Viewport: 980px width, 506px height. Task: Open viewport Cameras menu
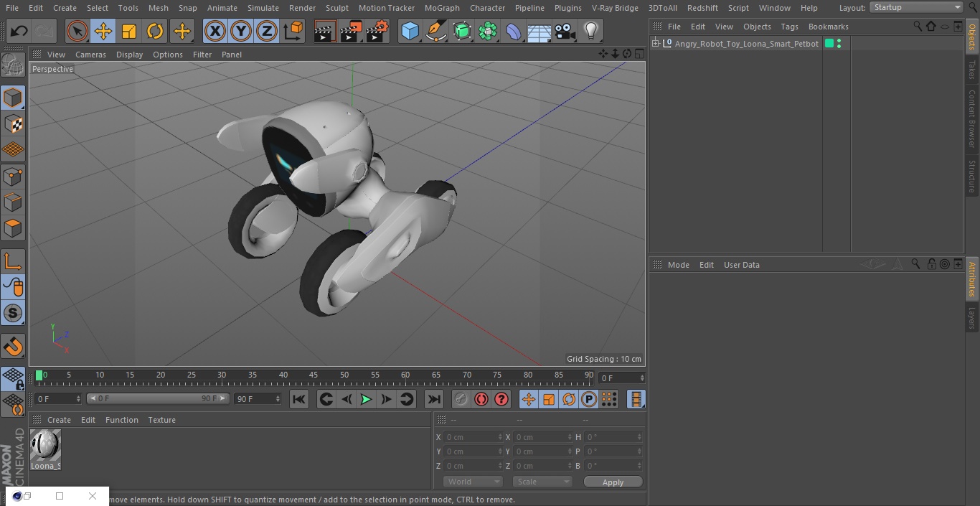[90, 55]
